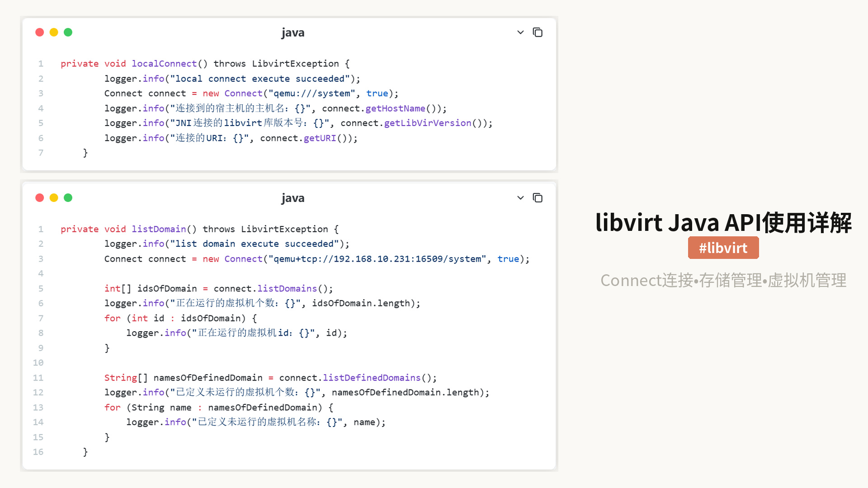Click listDomain method name
Viewport: 868px width, 488px height.
tap(159, 229)
